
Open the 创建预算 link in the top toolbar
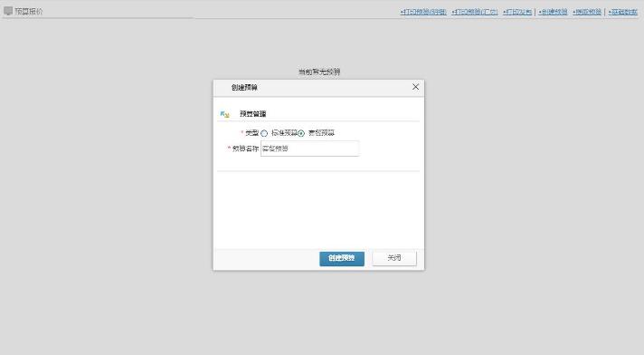[553, 12]
